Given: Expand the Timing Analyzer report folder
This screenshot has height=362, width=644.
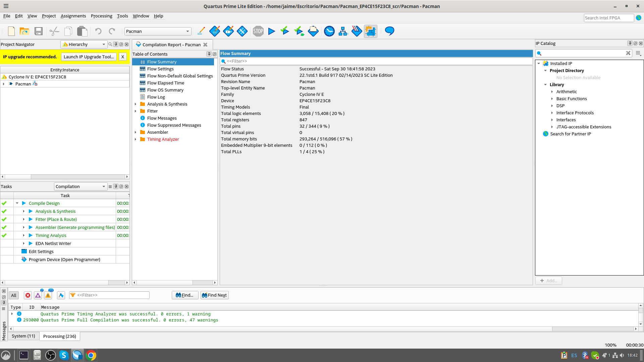Looking at the screenshot, I should tap(136, 139).
